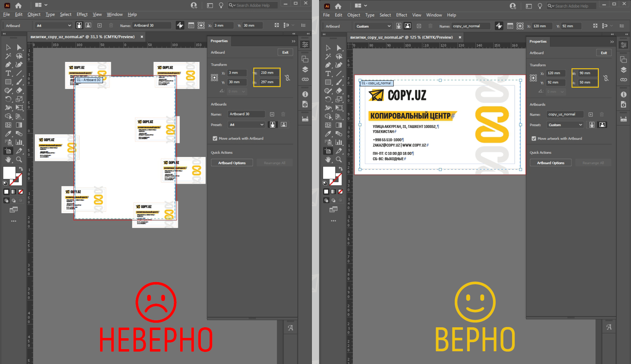Viewport: 631px width, 364px height.
Task: Select the Eyedropper tool in left window
Action: [x=8, y=133]
